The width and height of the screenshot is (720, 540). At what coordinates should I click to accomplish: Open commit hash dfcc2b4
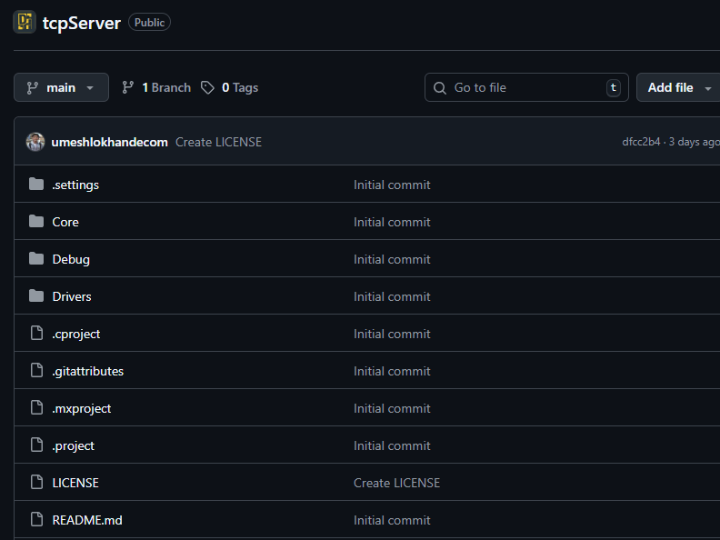coord(641,142)
